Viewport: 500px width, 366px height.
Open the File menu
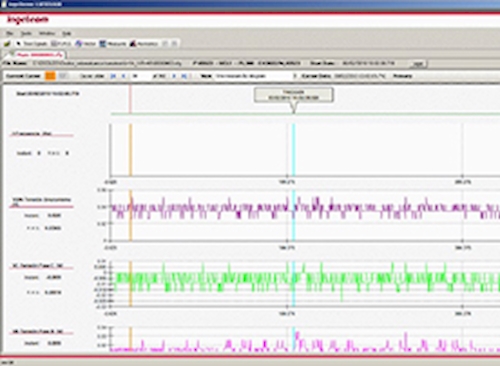pyautogui.click(x=10, y=33)
